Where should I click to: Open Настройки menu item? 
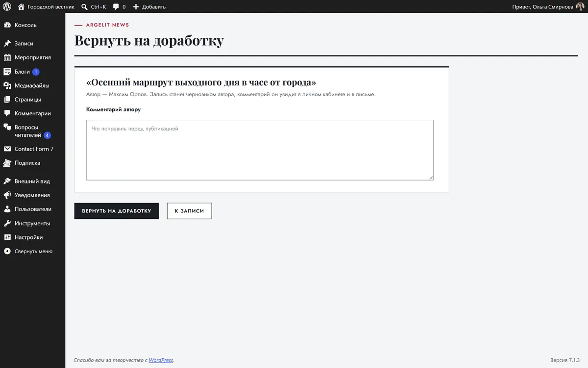coord(32,237)
